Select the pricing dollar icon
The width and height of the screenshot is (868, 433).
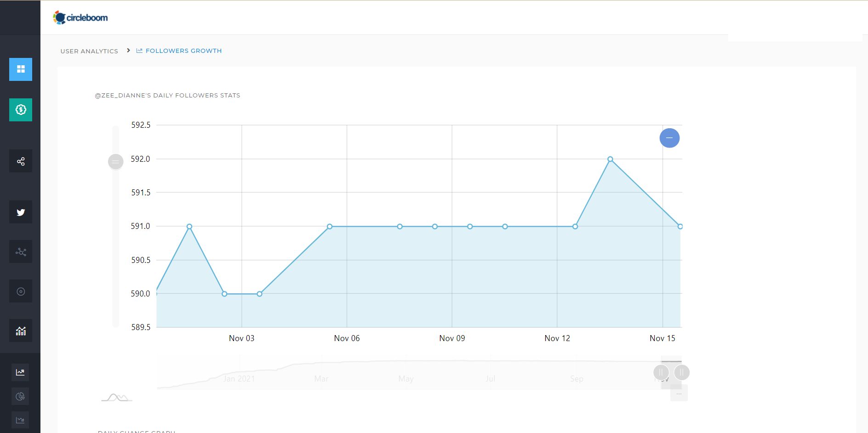coord(20,110)
